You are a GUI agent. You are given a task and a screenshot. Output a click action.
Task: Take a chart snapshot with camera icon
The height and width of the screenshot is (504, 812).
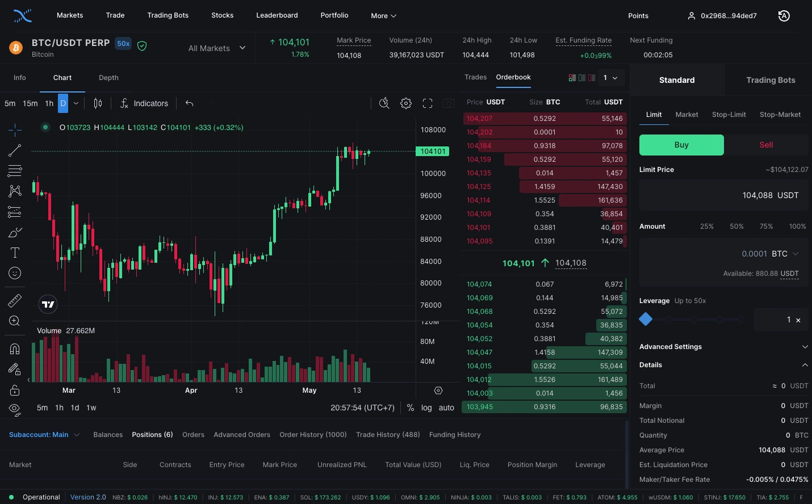pos(449,103)
